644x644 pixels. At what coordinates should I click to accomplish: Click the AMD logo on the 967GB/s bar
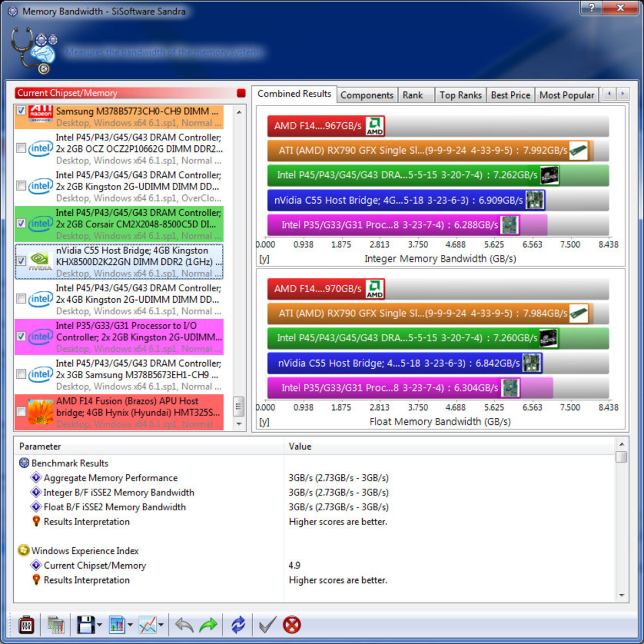(375, 125)
